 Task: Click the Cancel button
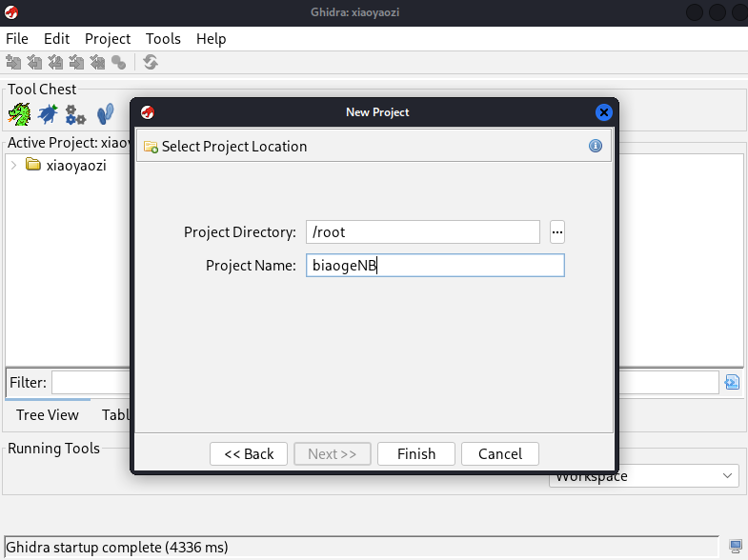[x=500, y=453]
